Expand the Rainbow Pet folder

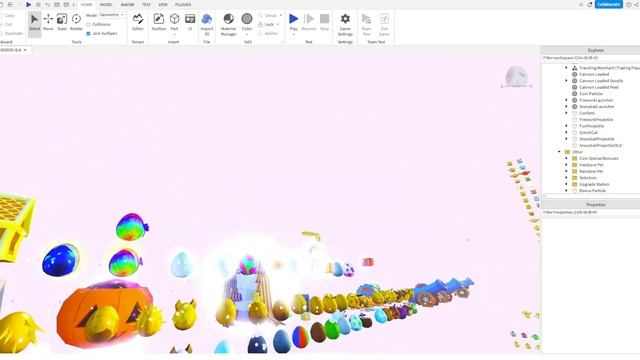coord(566,171)
